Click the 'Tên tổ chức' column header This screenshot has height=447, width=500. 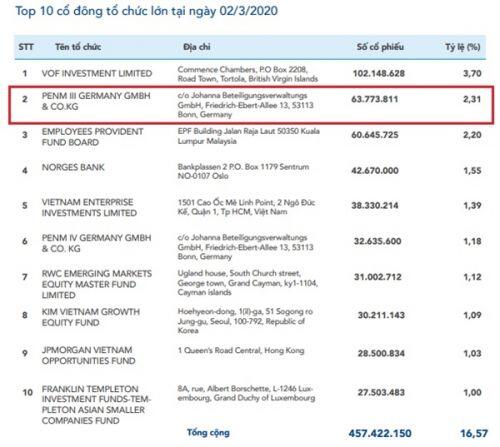pos(78,47)
